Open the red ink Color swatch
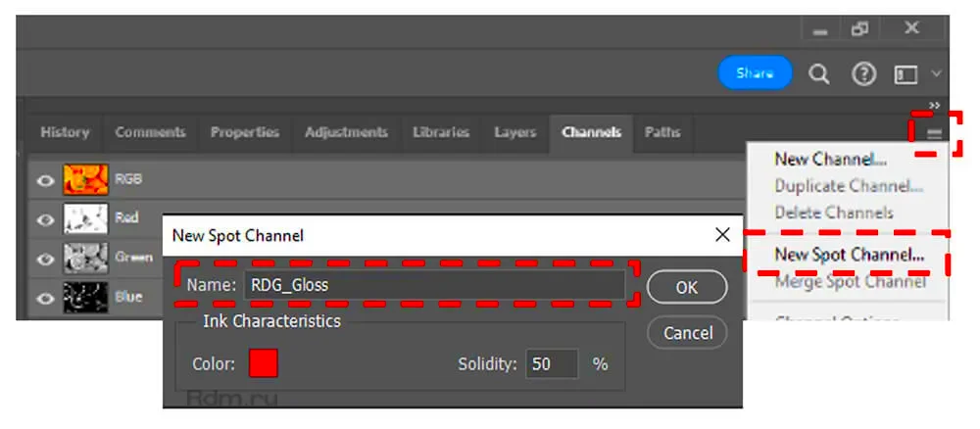The image size is (980, 429). pos(264,363)
